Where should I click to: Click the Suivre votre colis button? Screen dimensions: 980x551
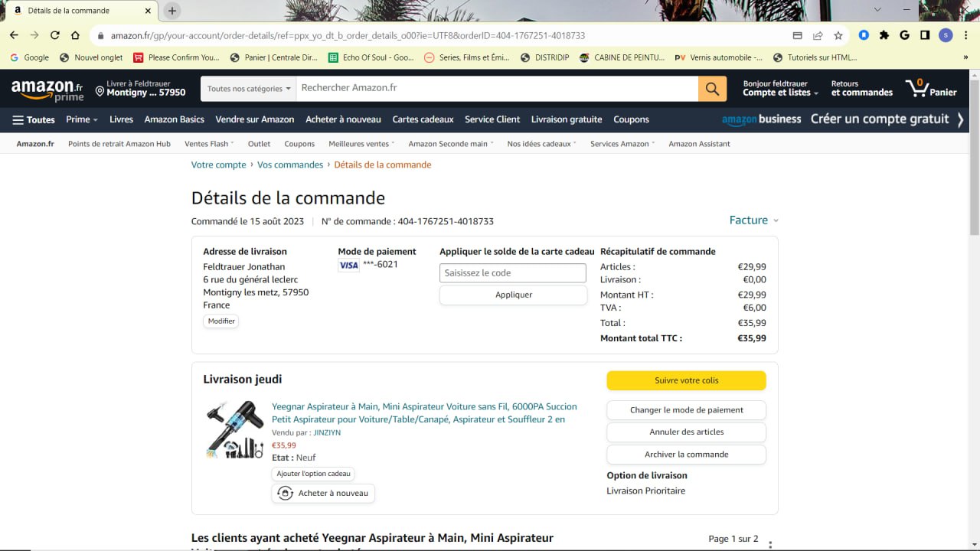pyautogui.click(x=686, y=380)
